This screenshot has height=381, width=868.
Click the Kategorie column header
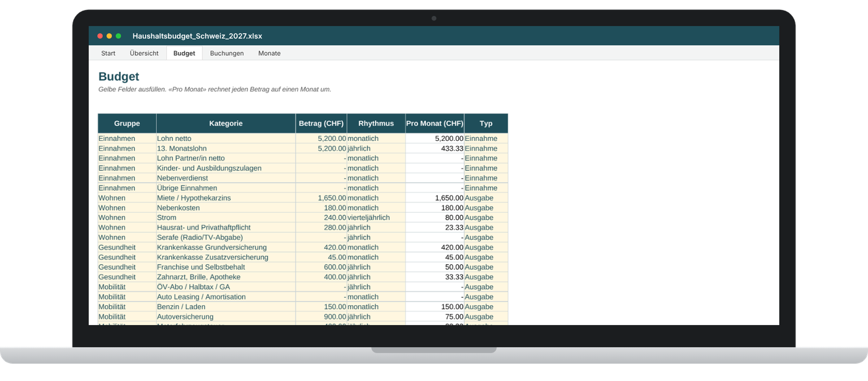(x=226, y=123)
